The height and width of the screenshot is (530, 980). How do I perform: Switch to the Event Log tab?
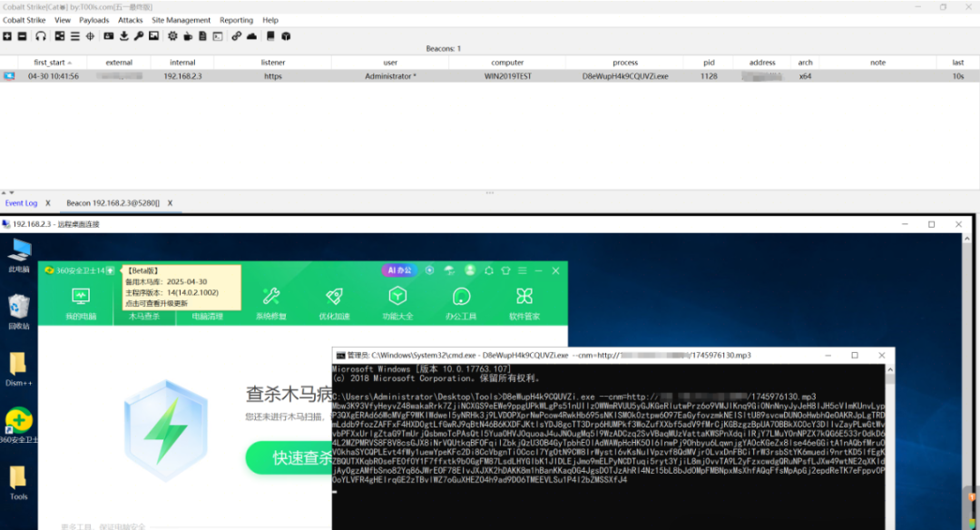21,203
